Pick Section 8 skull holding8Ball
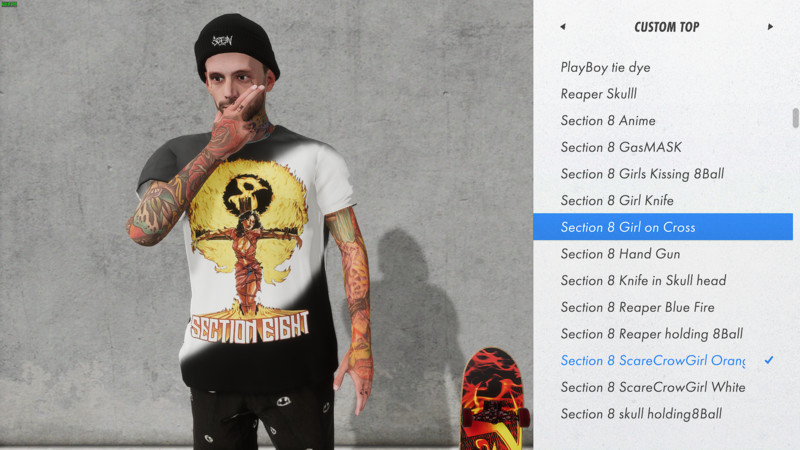This screenshot has width=800, height=450. coord(663,414)
